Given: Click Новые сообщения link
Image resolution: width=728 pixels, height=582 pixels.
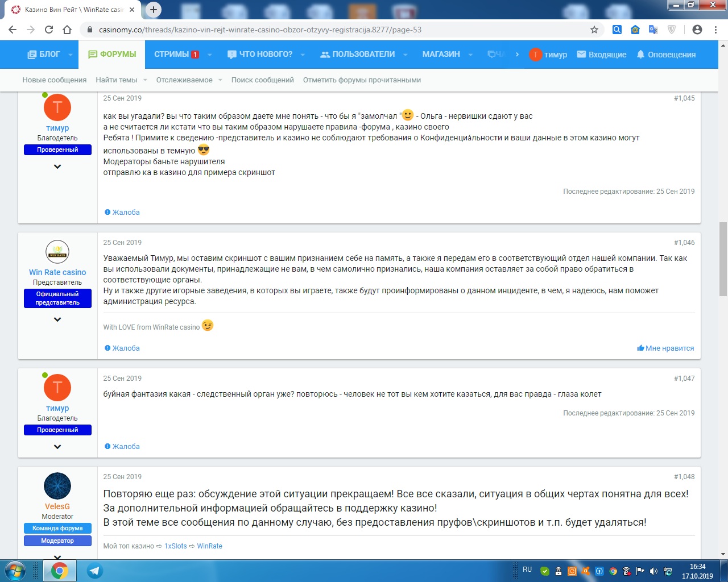Looking at the screenshot, I should click(x=55, y=80).
